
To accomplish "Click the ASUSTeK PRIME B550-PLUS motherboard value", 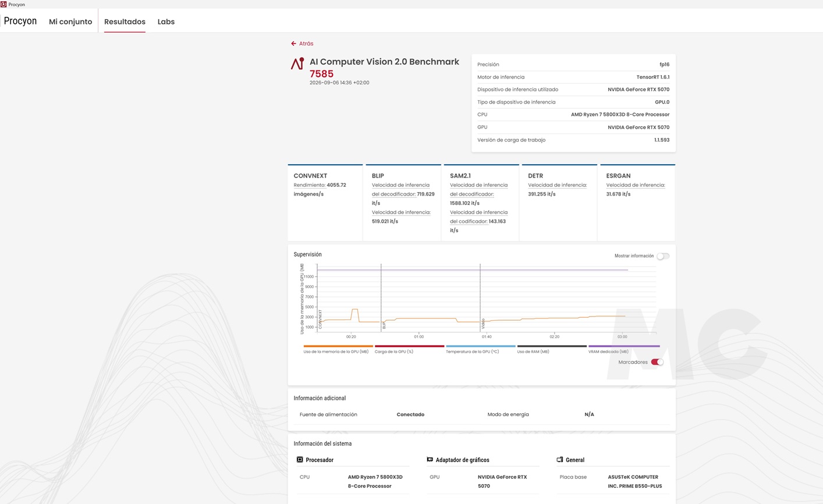I will tap(635, 481).
